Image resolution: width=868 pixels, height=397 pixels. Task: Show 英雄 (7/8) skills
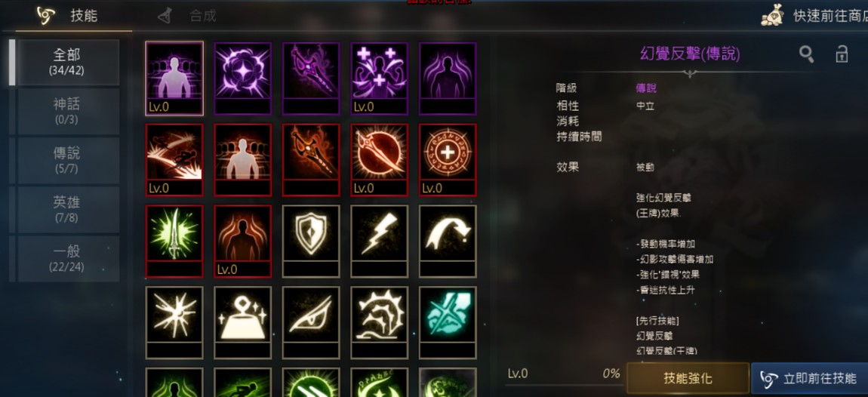[68, 209]
